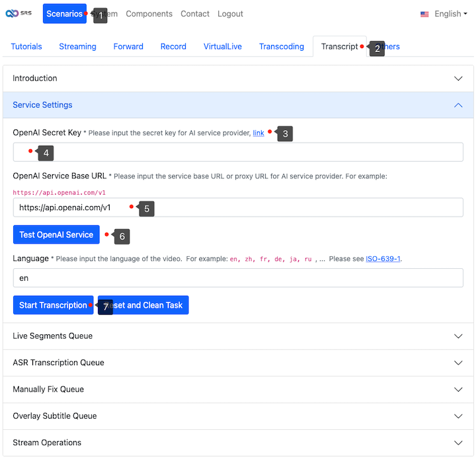Click the Test OpenAI Service button

pos(56,234)
